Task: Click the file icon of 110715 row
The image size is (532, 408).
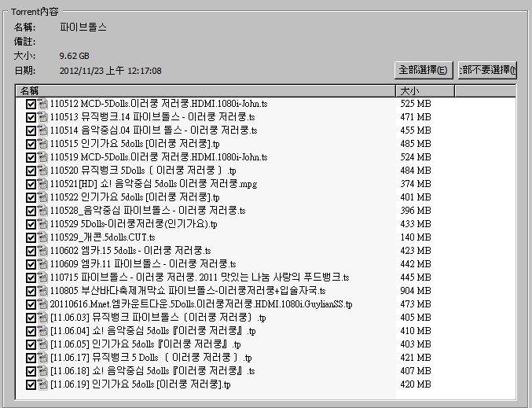Action: pos(42,278)
